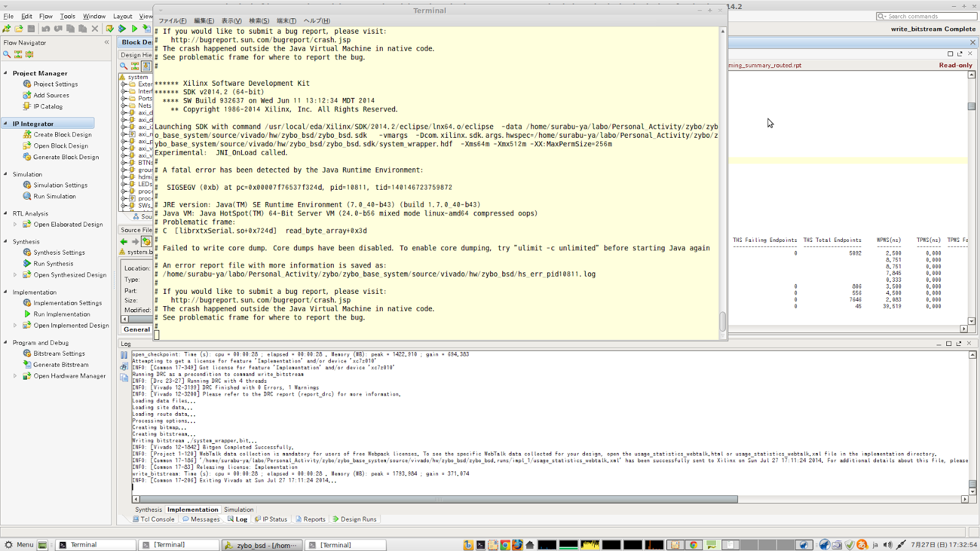The height and width of the screenshot is (551, 980).
Task: Click the Project Settings gear icon
Action: [27, 84]
